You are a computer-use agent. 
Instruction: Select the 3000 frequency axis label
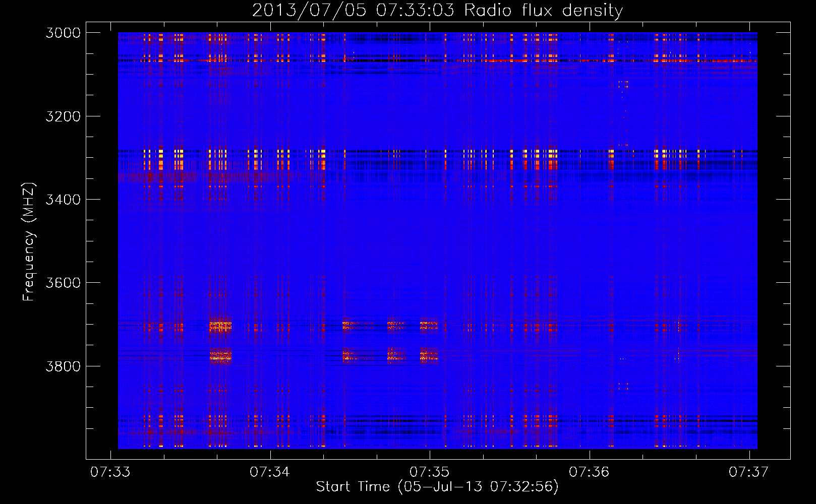(x=63, y=33)
